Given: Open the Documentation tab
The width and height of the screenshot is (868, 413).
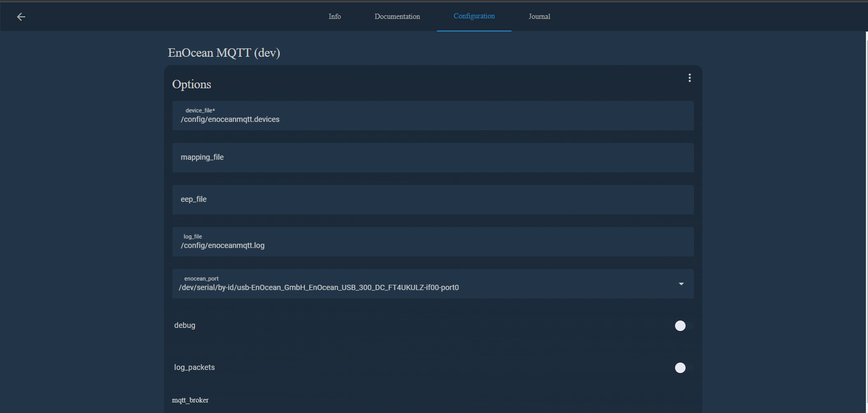Looking at the screenshot, I should point(397,16).
